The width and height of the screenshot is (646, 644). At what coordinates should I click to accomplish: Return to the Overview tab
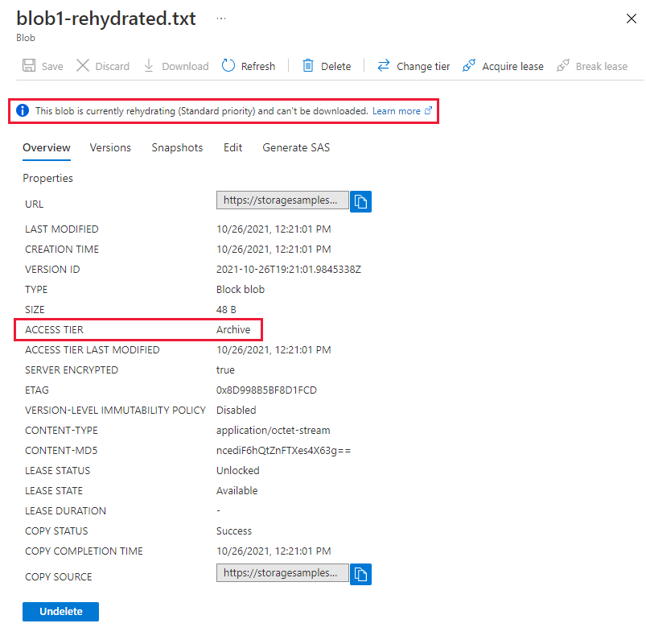[x=46, y=147]
